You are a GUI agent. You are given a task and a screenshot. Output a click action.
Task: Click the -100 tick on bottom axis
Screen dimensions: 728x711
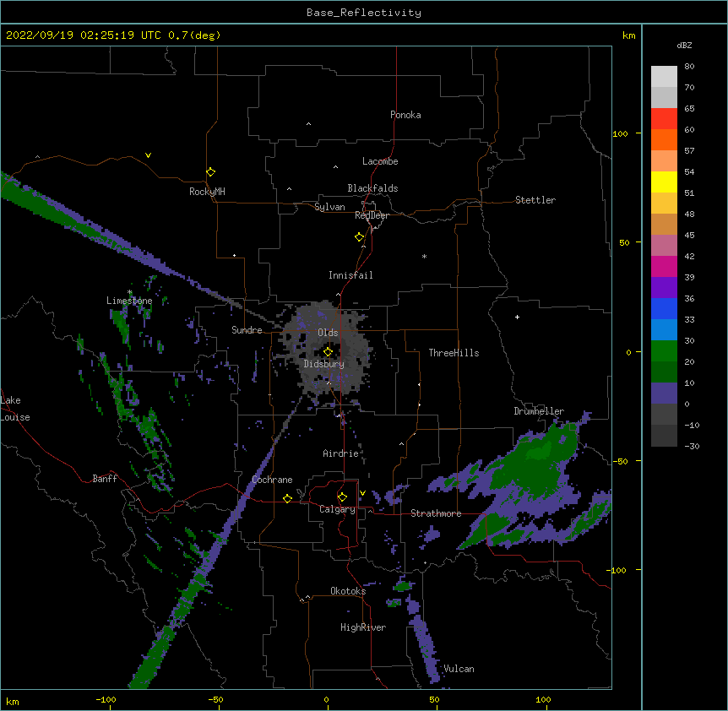tap(106, 699)
